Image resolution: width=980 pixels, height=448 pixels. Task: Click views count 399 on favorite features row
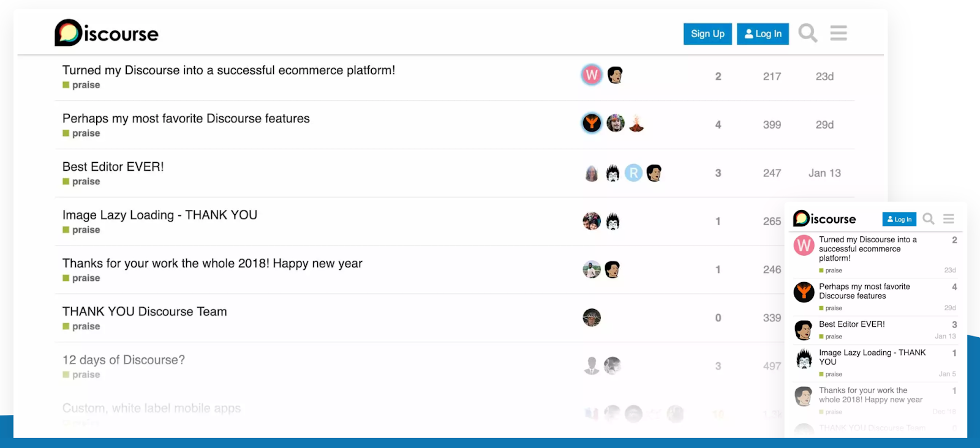tap(772, 125)
